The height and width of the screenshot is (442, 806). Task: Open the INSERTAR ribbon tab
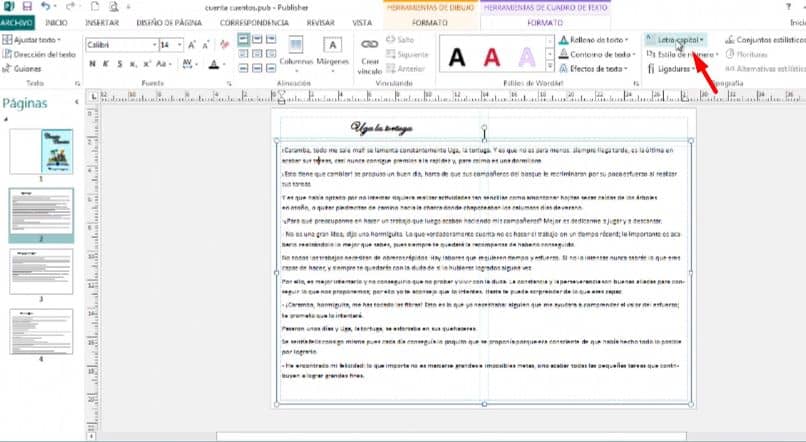click(100, 20)
